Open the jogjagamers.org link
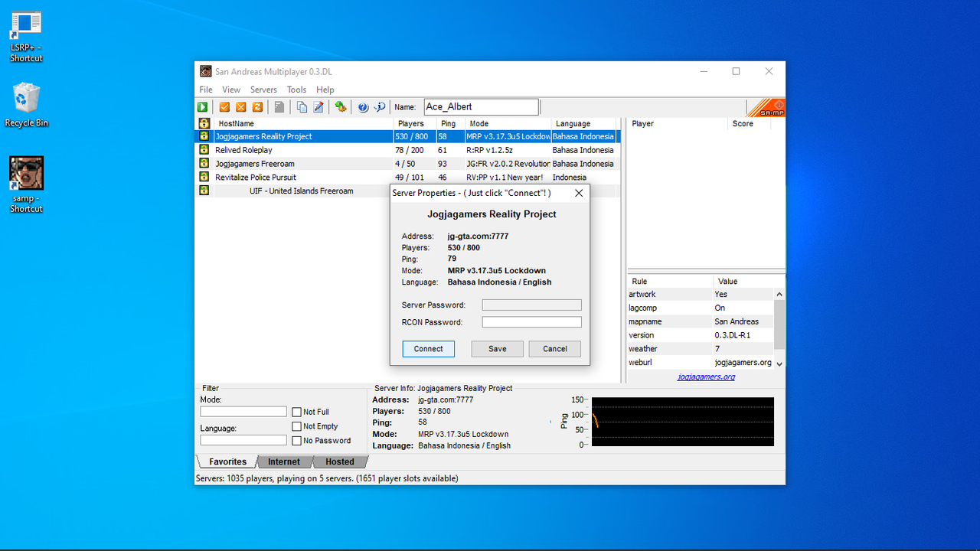This screenshot has height=551, width=980. tap(706, 377)
